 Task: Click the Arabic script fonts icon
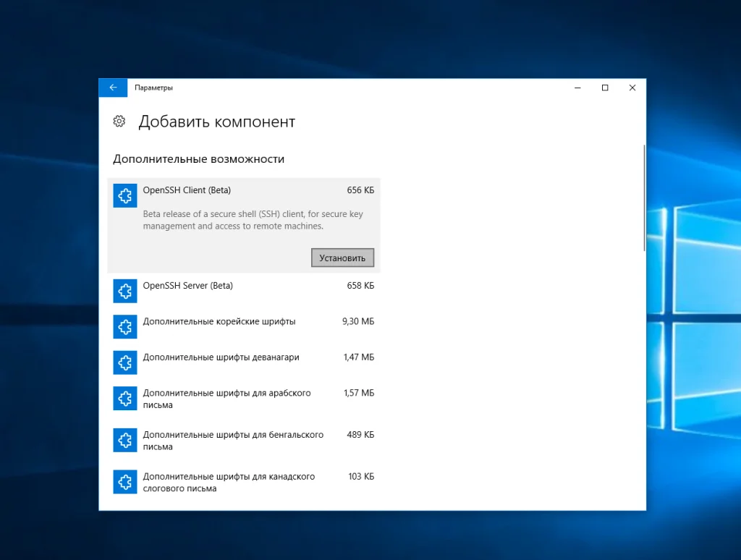[x=125, y=399]
